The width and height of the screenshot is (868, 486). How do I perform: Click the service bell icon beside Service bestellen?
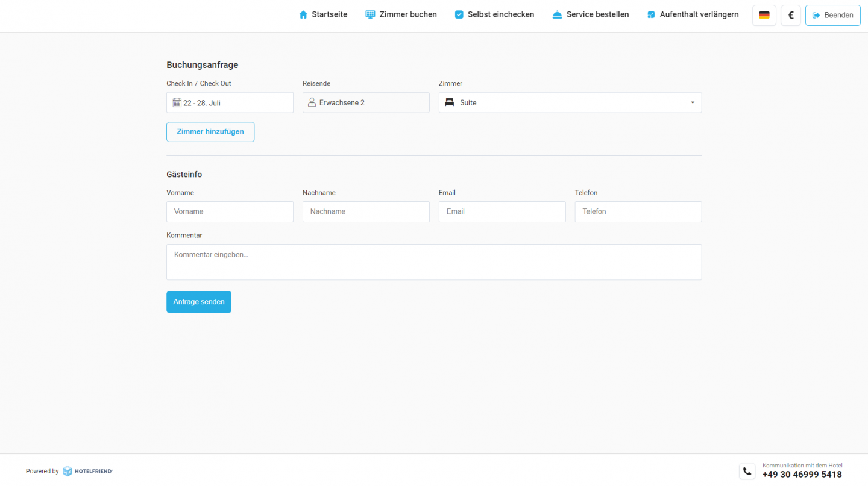(x=558, y=14)
